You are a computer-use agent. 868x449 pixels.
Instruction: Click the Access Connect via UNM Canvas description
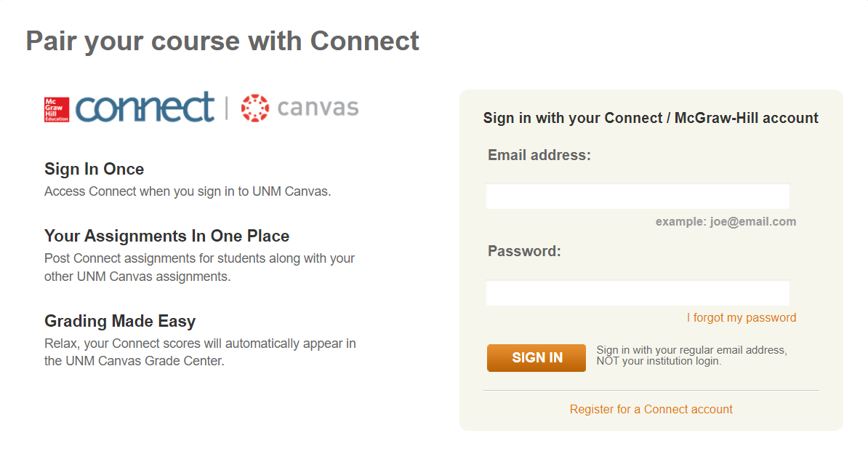coord(188,192)
